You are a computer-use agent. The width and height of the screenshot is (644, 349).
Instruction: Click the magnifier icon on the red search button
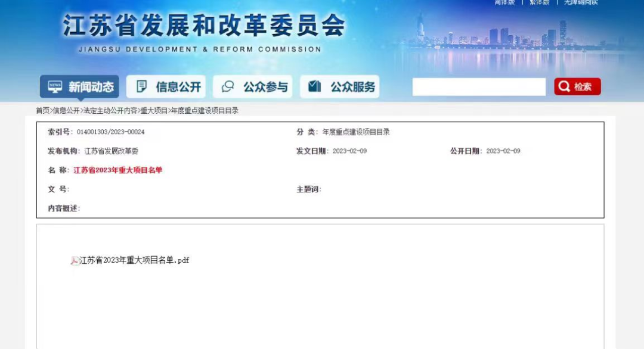[564, 87]
